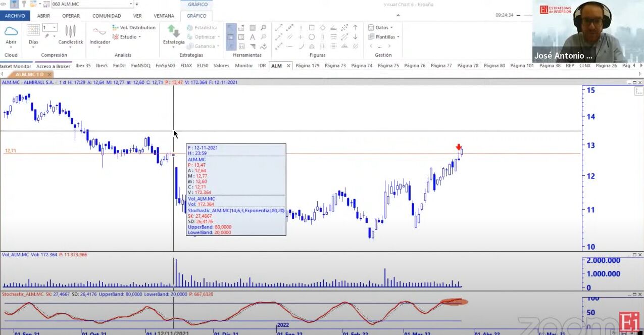Open the ARCHIVO menu

15,16
